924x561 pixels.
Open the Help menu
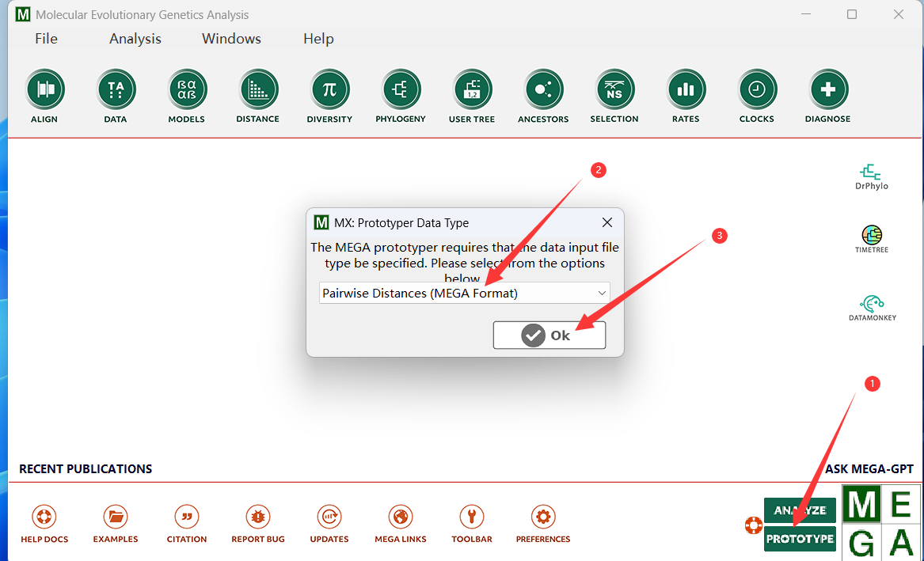[x=319, y=39]
